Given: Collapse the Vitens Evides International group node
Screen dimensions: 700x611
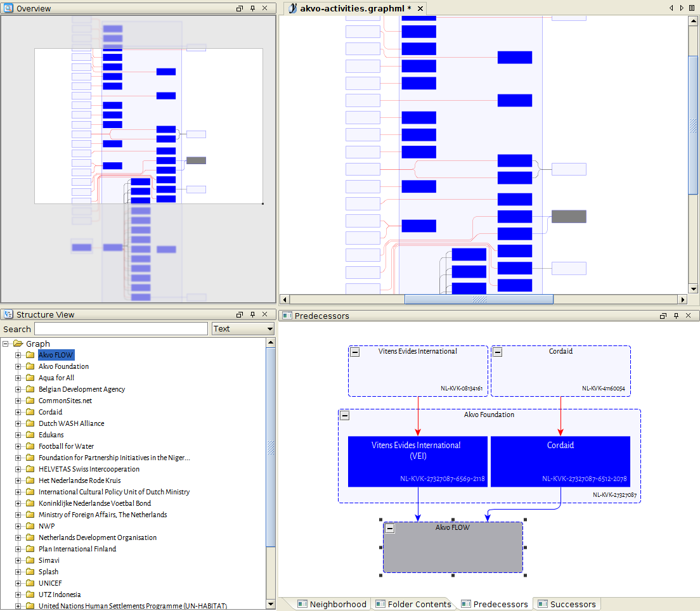Looking at the screenshot, I should 355,352.
